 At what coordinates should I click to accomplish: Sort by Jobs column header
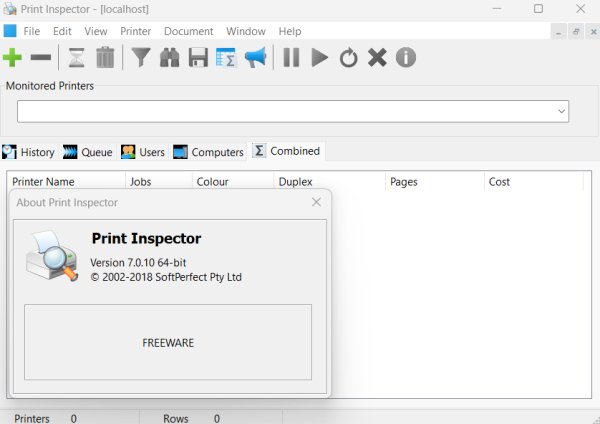[159, 182]
